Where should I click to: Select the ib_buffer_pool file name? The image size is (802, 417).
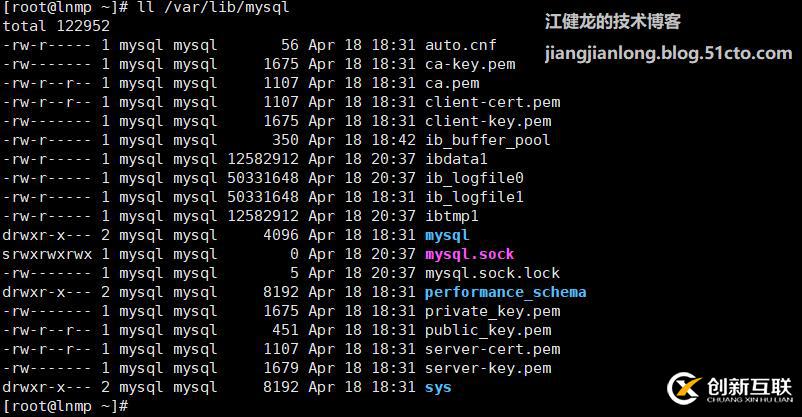click(x=487, y=140)
